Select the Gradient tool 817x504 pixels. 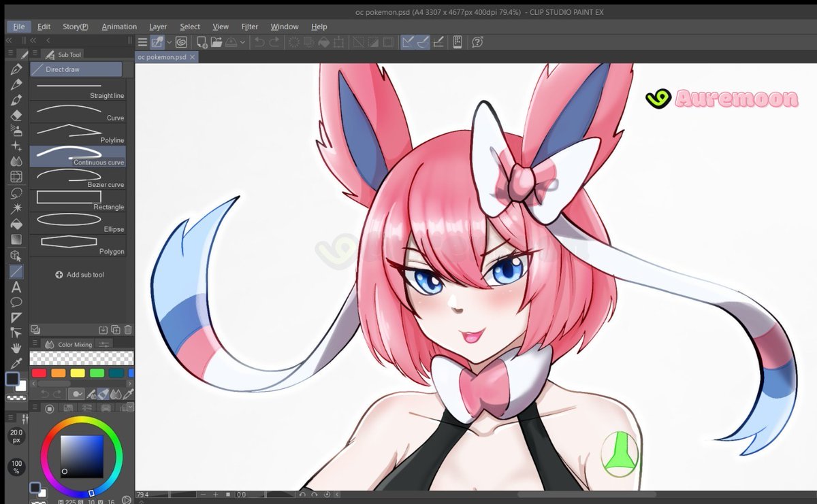(16, 239)
